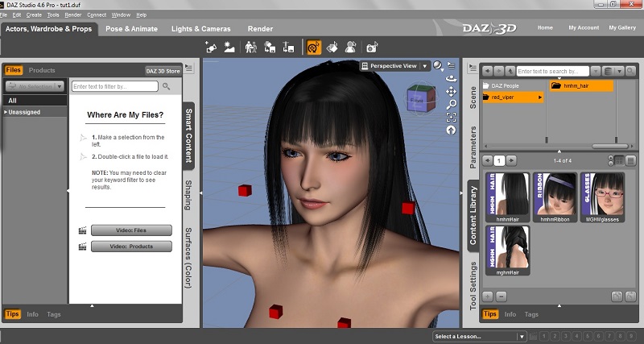The image size is (644, 344).
Task: Toggle the Products view in Smart Content
Action: 42,70
